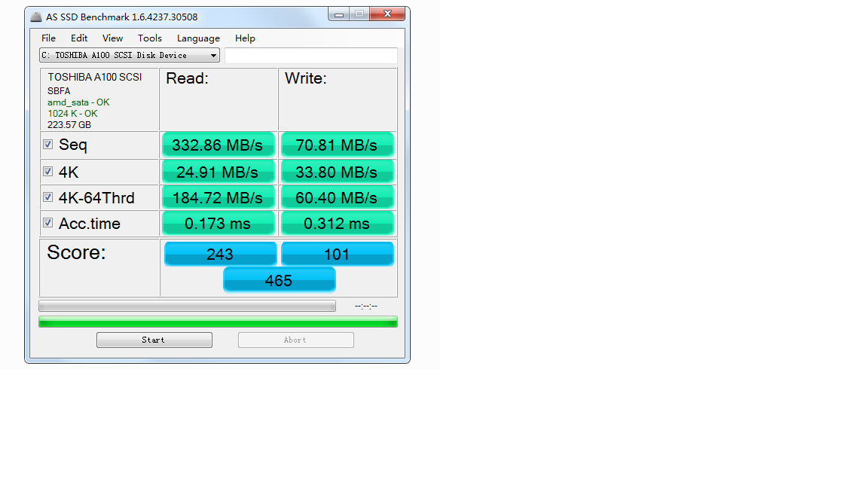Click the 4K read value 24.91 MB/s

click(x=218, y=172)
